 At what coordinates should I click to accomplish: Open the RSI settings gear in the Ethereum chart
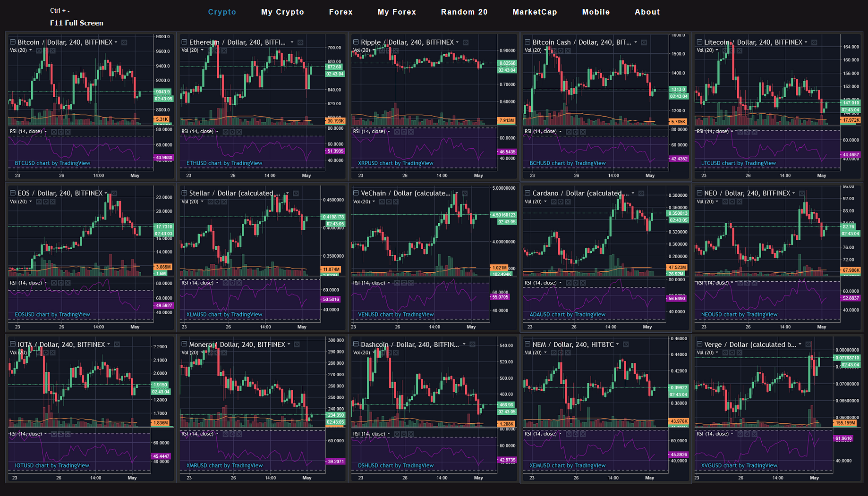(232, 132)
